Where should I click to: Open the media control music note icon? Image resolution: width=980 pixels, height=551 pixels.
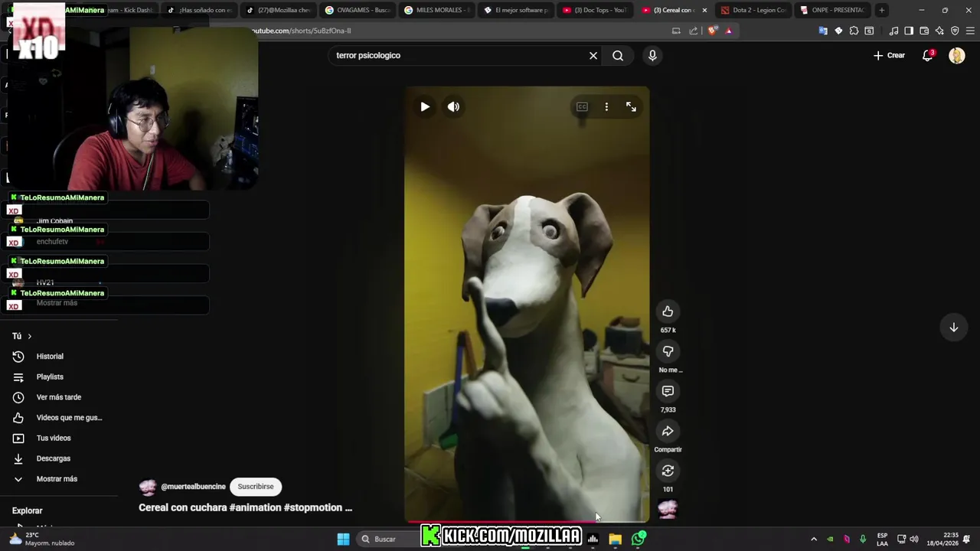(x=893, y=31)
